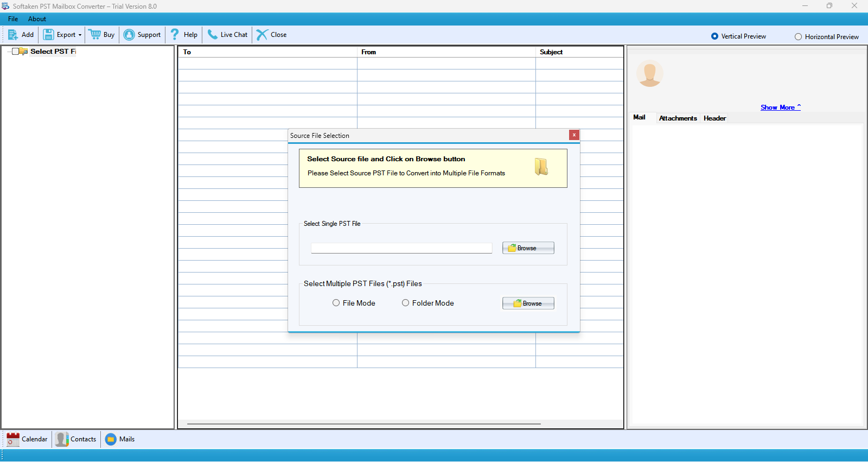Click the Add label in the toolbar
The image size is (868, 462).
click(x=28, y=35)
